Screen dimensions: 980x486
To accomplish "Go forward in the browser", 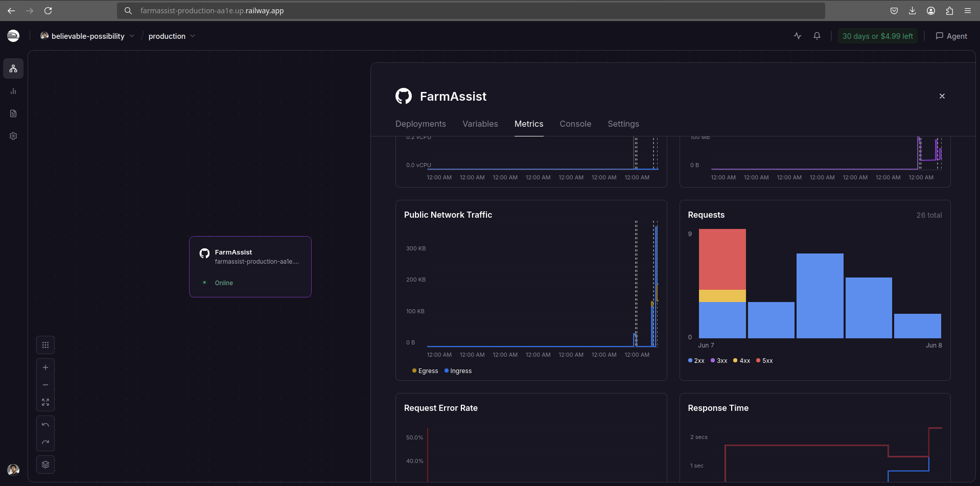I will coord(30,11).
